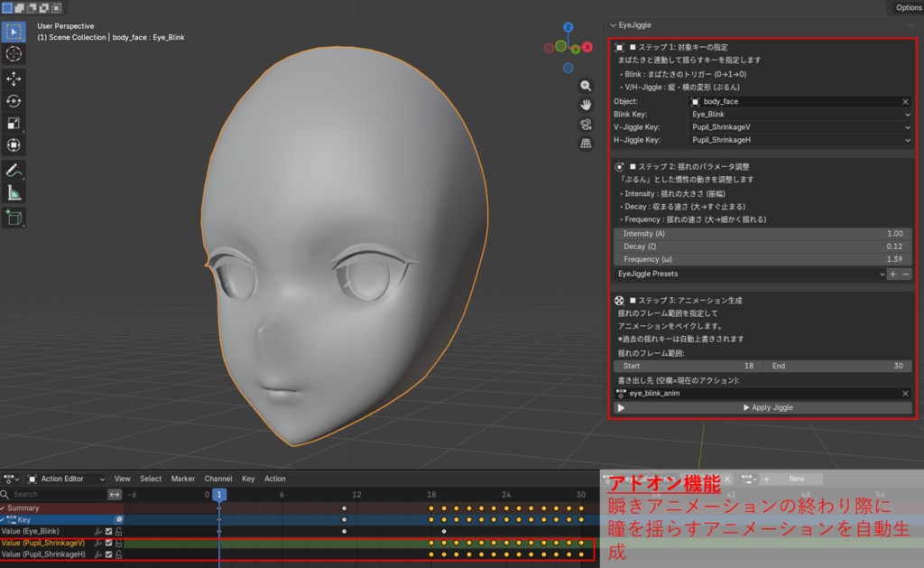Screen dimensions: 924x568
Task: Select the Measure tool
Action: coord(13,192)
